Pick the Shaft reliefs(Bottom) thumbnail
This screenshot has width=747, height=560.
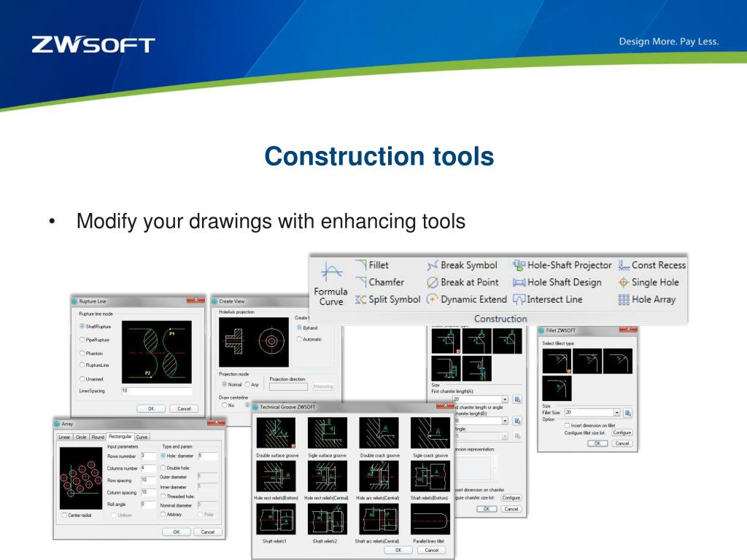coord(430,476)
